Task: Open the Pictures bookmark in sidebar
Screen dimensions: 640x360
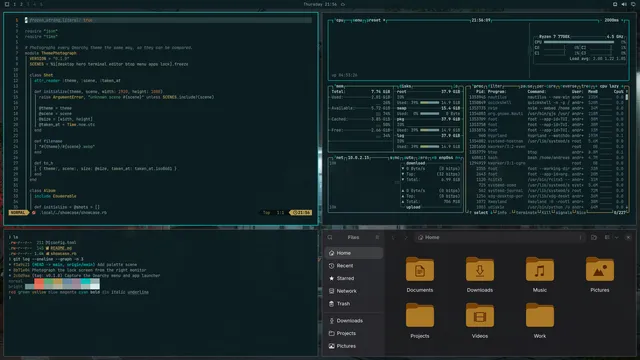Action: (x=354, y=346)
